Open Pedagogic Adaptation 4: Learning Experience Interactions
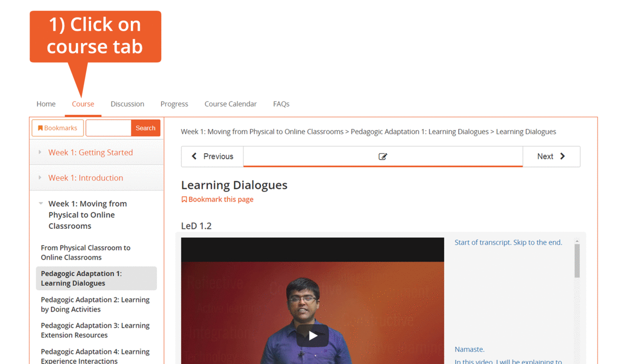617x364 pixels. (x=96, y=356)
